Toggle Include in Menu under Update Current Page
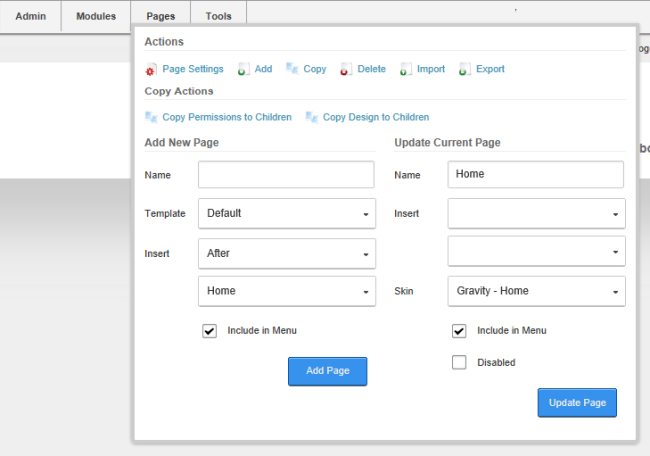This screenshot has width=650, height=456. tap(459, 331)
